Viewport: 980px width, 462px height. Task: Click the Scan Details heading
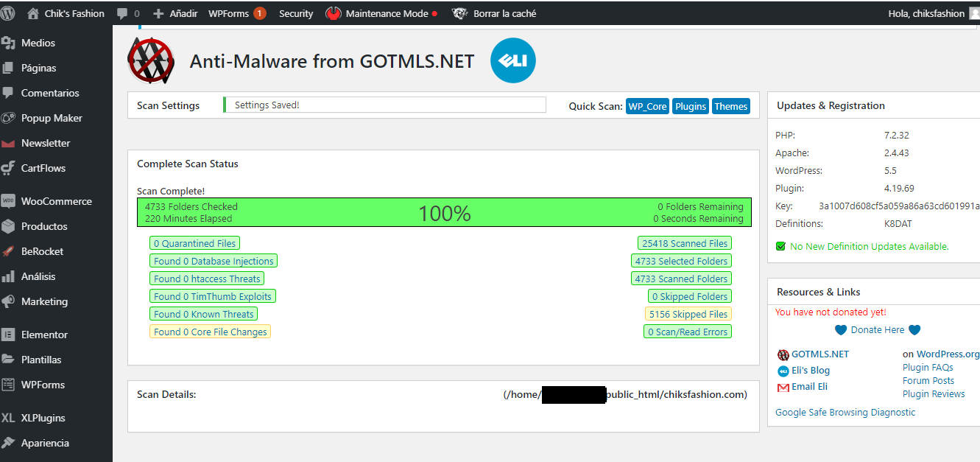point(166,394)
